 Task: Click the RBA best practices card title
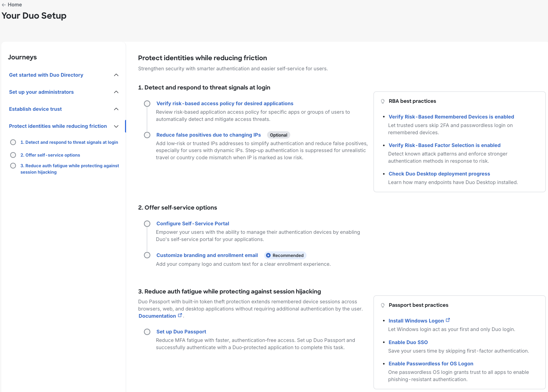pos(412,101)
